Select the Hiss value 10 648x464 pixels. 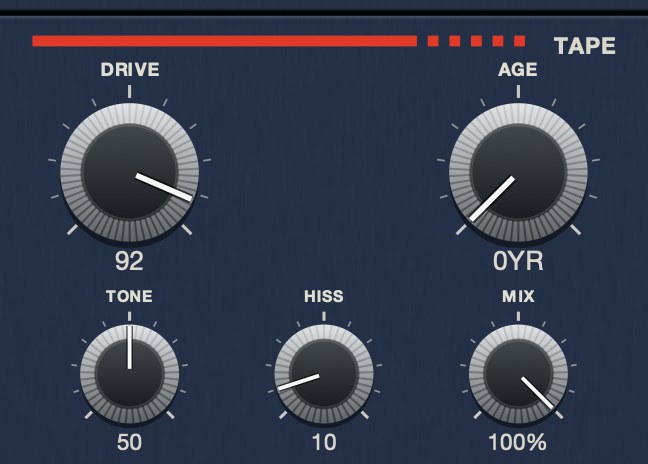point(324,442)
